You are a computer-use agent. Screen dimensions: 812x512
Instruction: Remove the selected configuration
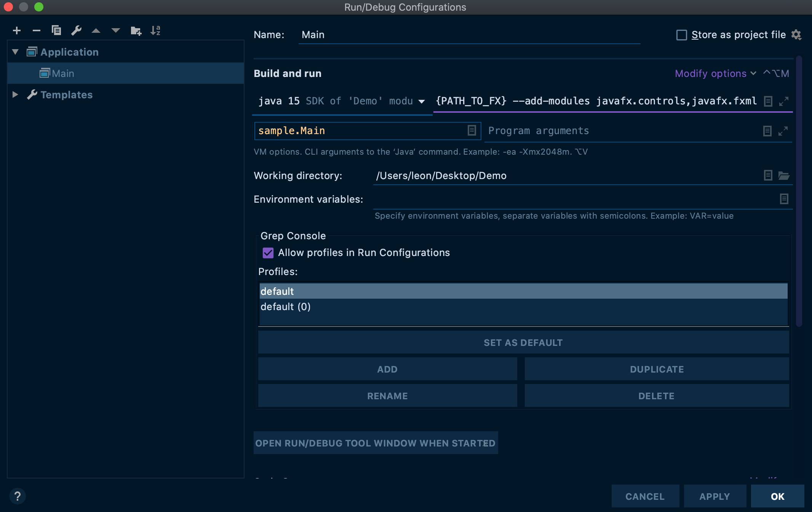[37, 30]
